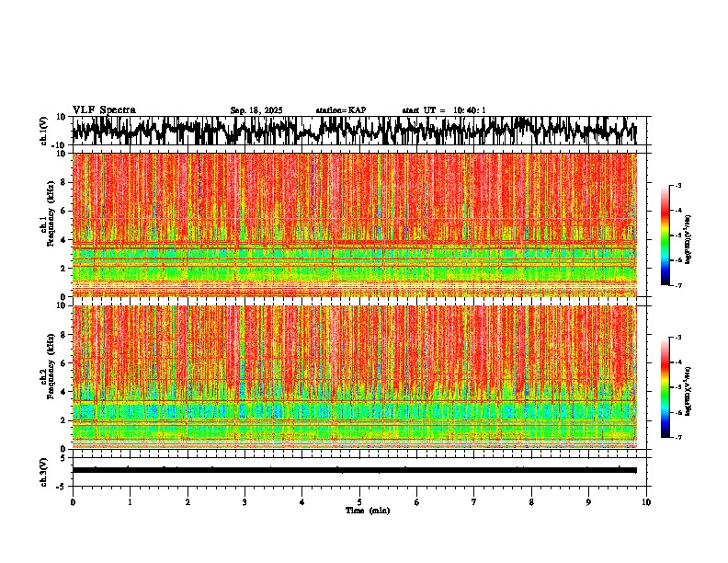The height and width of the screenshot is (563, 728).
Task: Click the ch.1 spectrogram "4" kHz tick label
Action: (63, 240)
